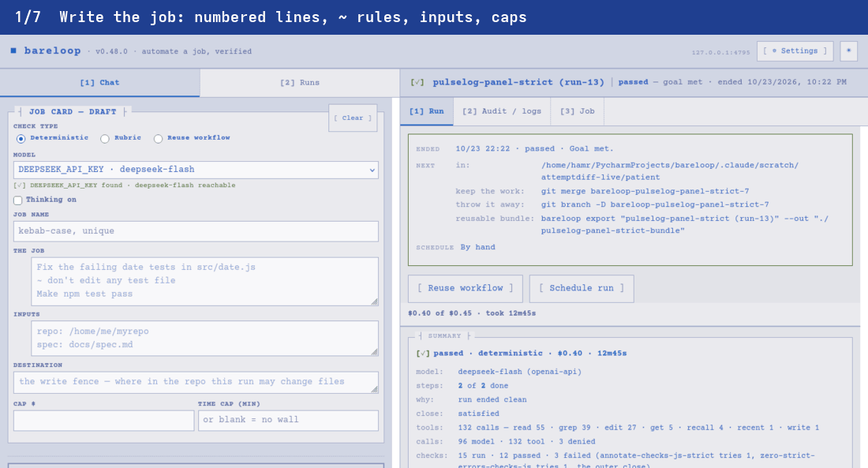
Task: Open the [3] Job tab
Action: (578, 111)
